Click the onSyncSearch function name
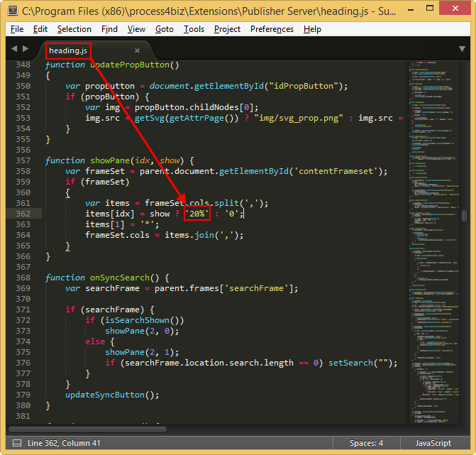Screen dimensions: 476x455 pos(120,278)
